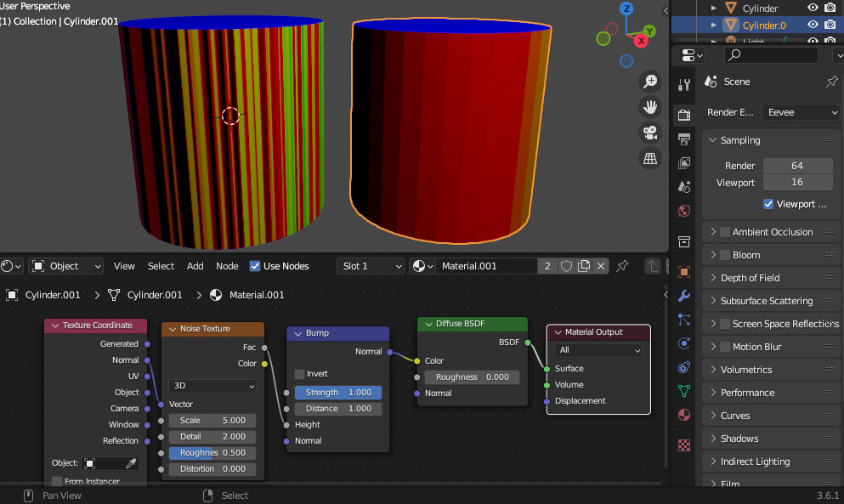Expand the Volumetrics panel
This screenshot has height=504, width=844.
click(712, 370)
